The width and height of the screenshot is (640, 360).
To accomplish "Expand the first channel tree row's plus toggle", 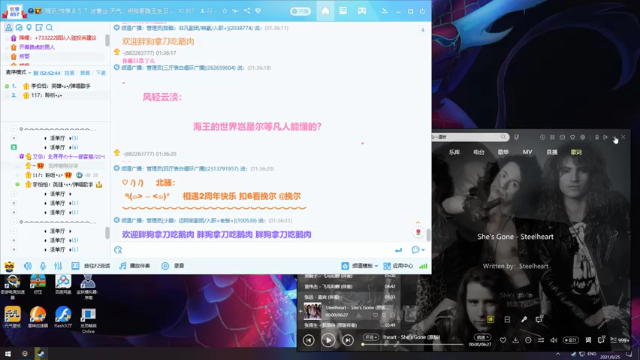I will (x=13, y=138).
